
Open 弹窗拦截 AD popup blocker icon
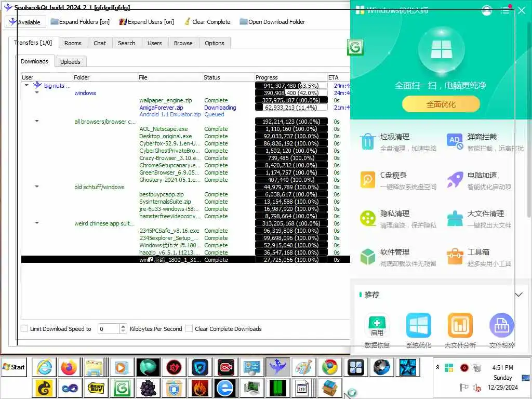455,141
